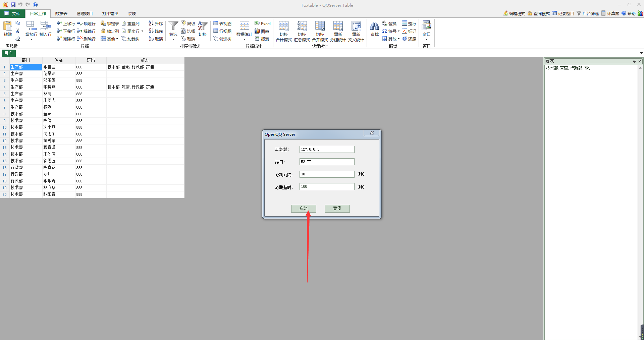The height and width of the screenshot is (340, 644).
Task: Expand the 数据统计 dropdown
Action: coord(244,40)
